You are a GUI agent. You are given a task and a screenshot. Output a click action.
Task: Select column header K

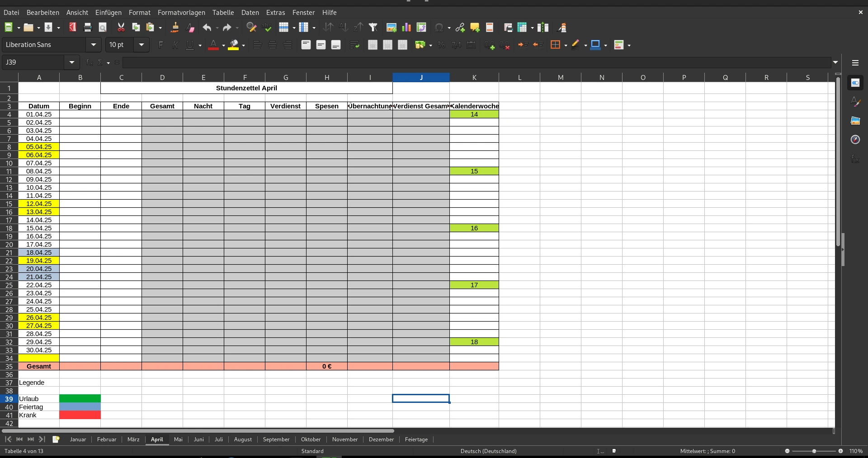pos(474,77)
